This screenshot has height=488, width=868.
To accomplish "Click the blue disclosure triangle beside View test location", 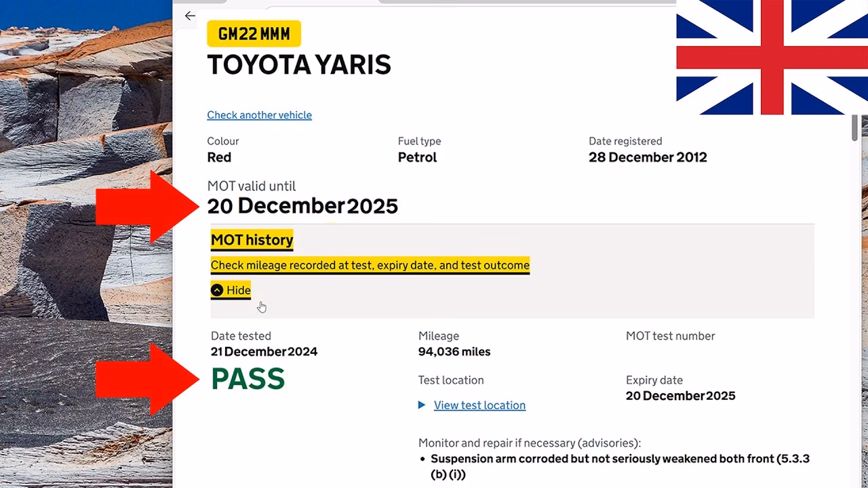I will point(422,405).
